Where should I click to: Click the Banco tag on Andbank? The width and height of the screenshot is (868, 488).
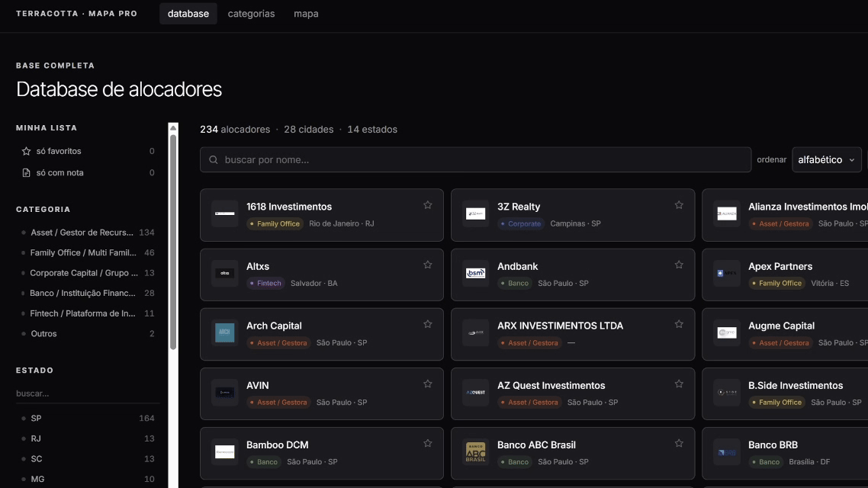coord(515,284)
